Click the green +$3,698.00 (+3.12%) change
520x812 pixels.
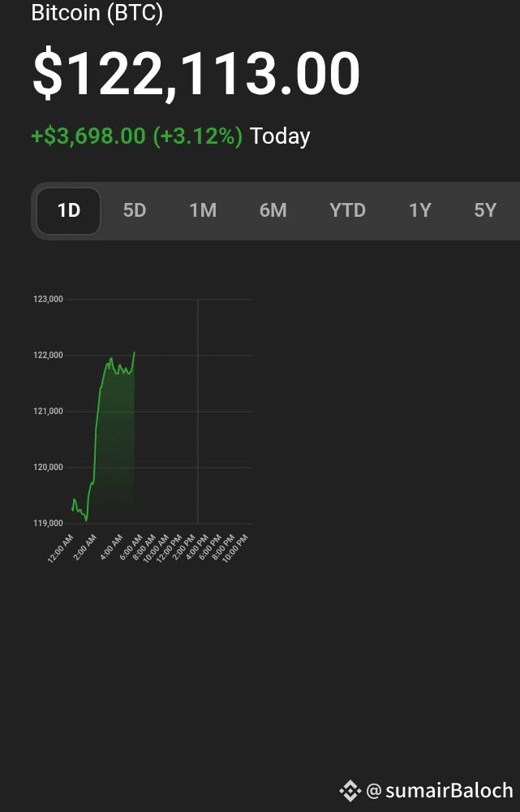(x=136, y=136)
